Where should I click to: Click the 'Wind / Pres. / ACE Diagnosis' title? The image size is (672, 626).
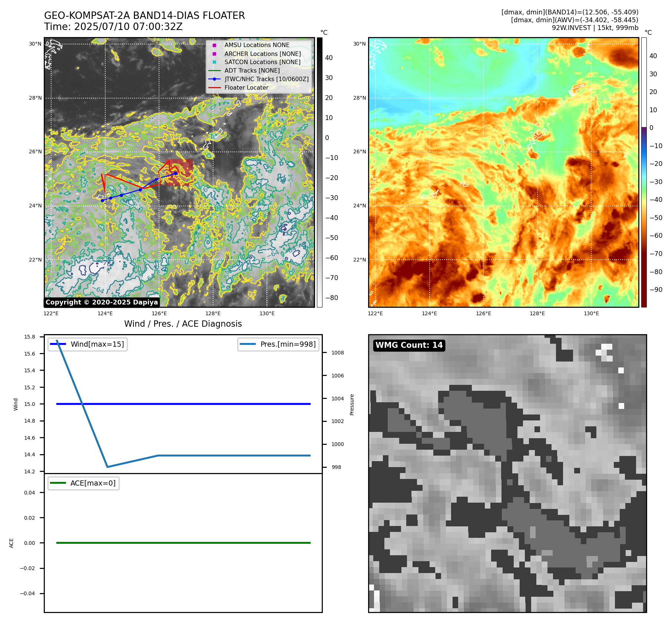(183, 324)
